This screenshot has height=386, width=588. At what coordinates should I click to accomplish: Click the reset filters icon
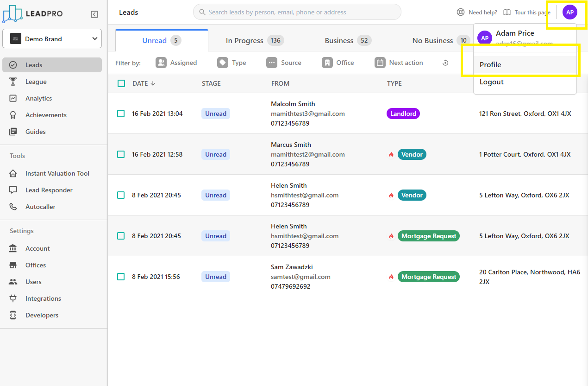coord(445,63)
